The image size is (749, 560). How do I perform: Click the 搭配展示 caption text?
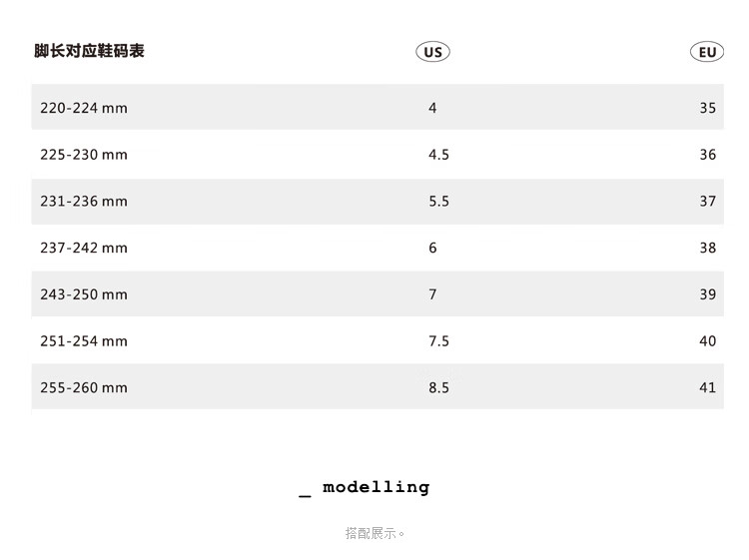[374, 533]
